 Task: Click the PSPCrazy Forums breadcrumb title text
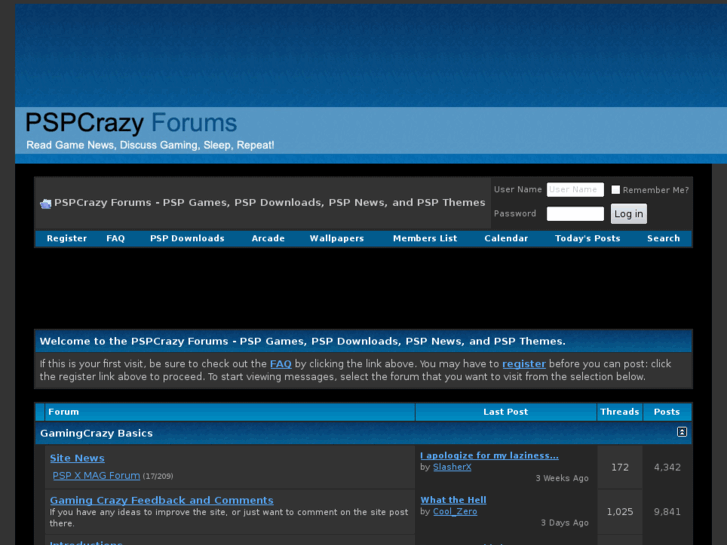269,203
